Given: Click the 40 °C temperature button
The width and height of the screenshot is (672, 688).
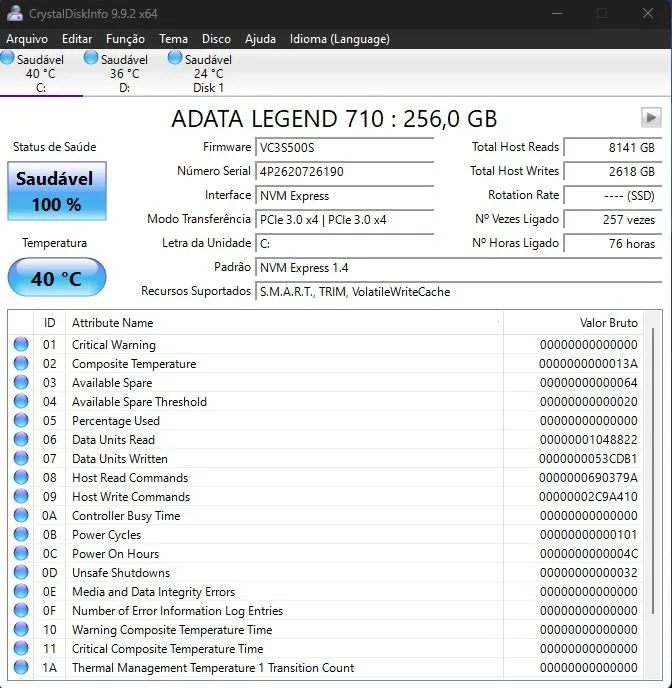Looking at the screenshot, I should coord(57,277).
